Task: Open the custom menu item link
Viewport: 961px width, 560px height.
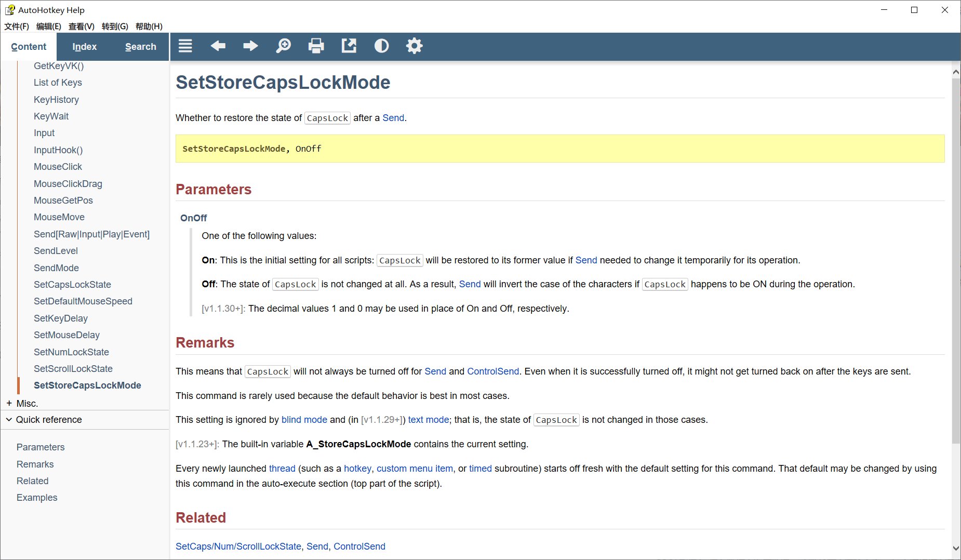Action: point(415,469)
